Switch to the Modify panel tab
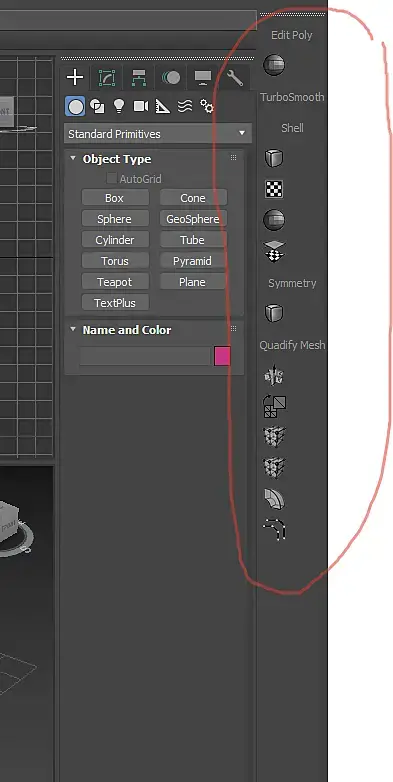 point(107,78)
